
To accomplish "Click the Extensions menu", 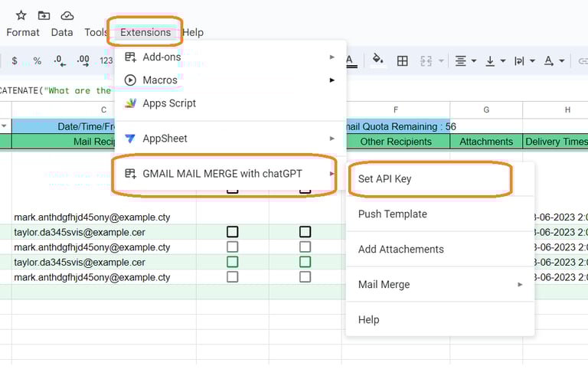I will [145, 33].
